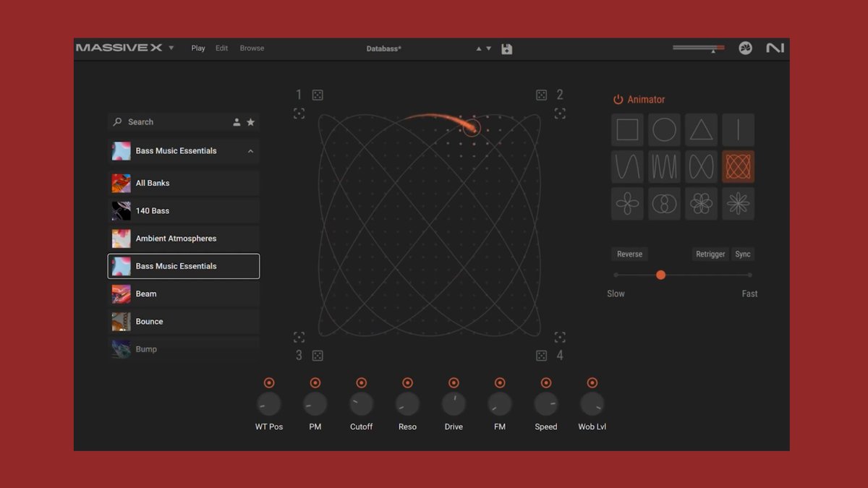Select the triangle animator shape
868x488 pixels.
pyautogui.click(x=701, y=130)
